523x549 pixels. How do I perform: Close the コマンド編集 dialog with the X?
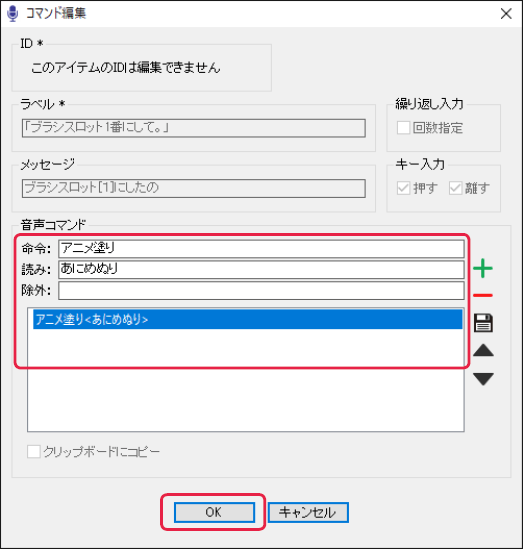point(506,14)
